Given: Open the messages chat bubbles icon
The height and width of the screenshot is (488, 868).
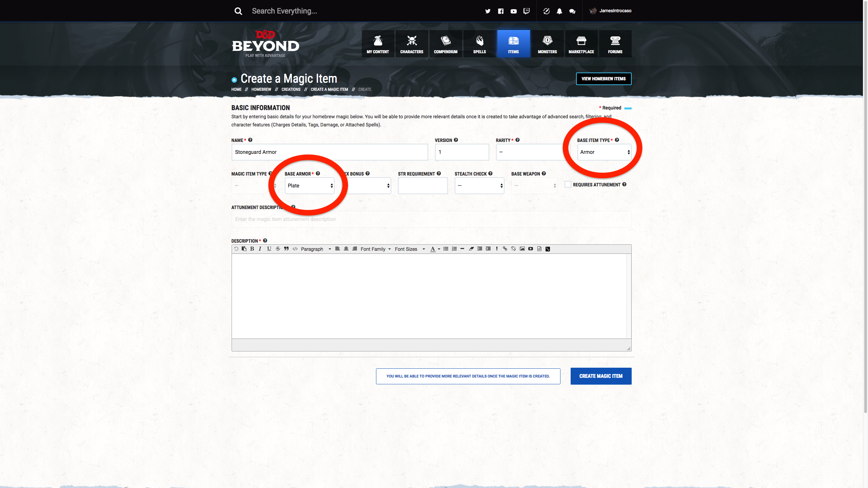Looking at the screenshot, I should point(572,11).
